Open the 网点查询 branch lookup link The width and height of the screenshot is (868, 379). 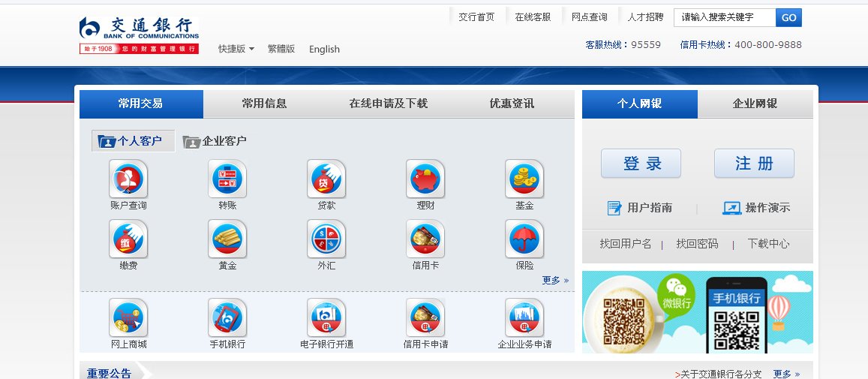(590, 17)
